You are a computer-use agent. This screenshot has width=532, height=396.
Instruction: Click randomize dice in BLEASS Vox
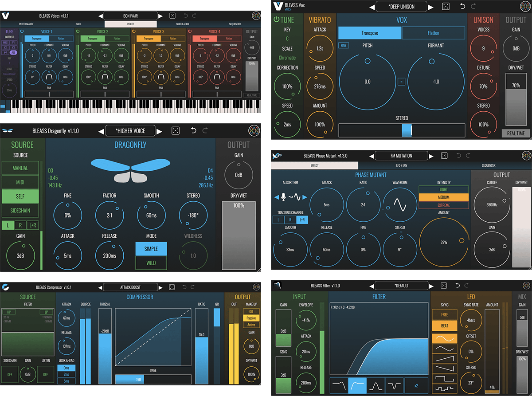click(446, 7)
